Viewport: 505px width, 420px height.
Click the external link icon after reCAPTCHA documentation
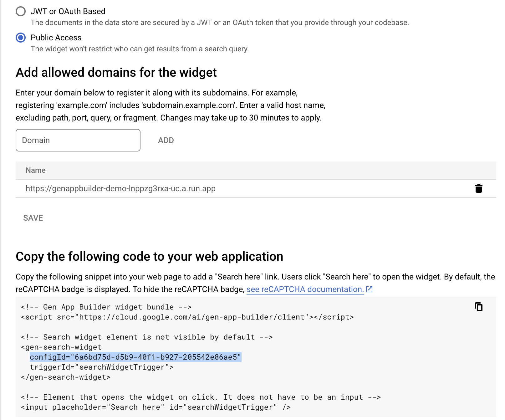point(369,289)
